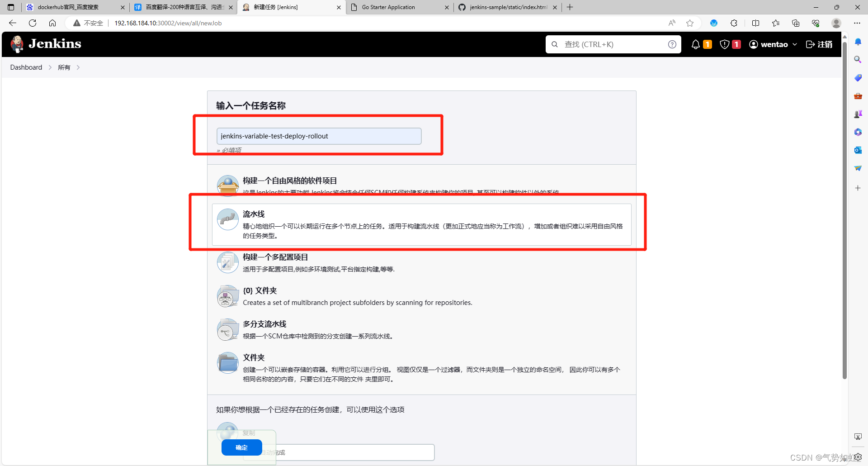The width and height of the screenshot is (868, 466).
Task: Open browser profile avatar
Action: point(836,23)
